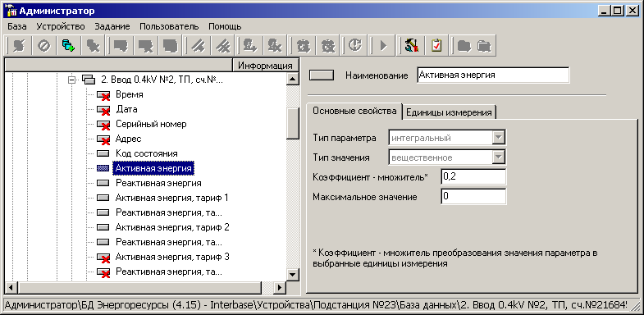Click the greyed play arrow toolbar icon
644x315 pixels.
coord(383,46)
